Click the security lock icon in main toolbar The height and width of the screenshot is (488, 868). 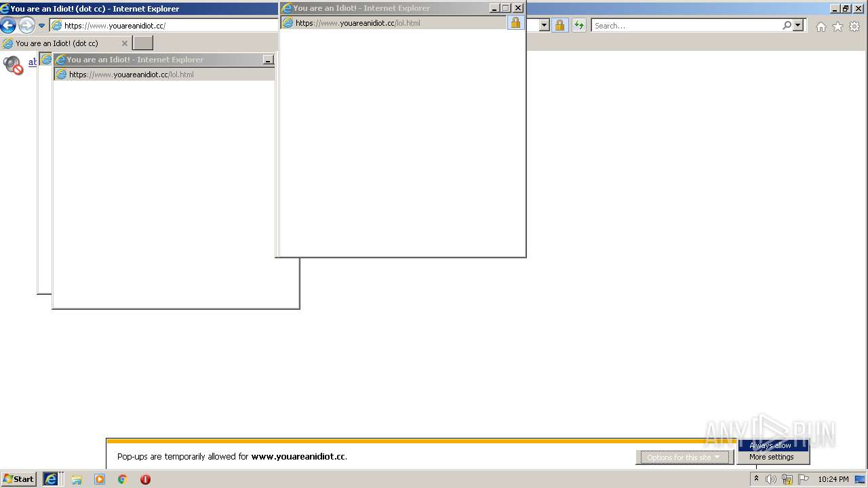pos(559,26)
